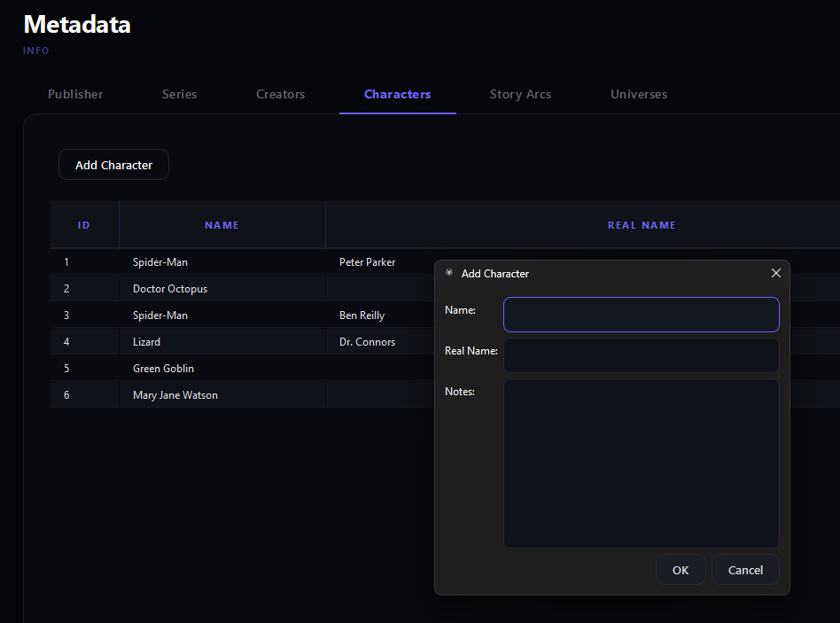Select the Green Goblin row
The height and width of the screenshot is (623, 840).
242,369
